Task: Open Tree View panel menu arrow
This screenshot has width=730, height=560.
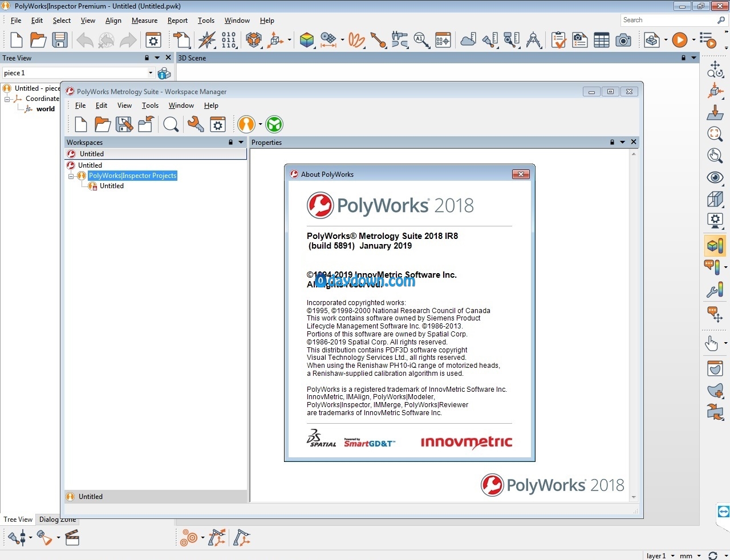Action: click(157, 58)
